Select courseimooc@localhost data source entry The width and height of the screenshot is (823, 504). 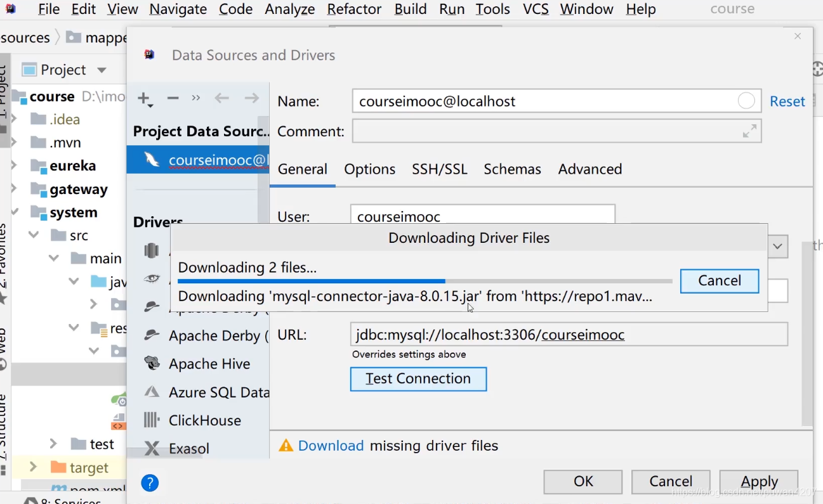click(198, 160)
